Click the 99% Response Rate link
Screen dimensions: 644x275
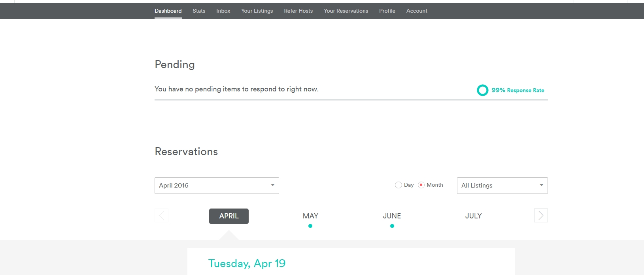pos(517,90)
